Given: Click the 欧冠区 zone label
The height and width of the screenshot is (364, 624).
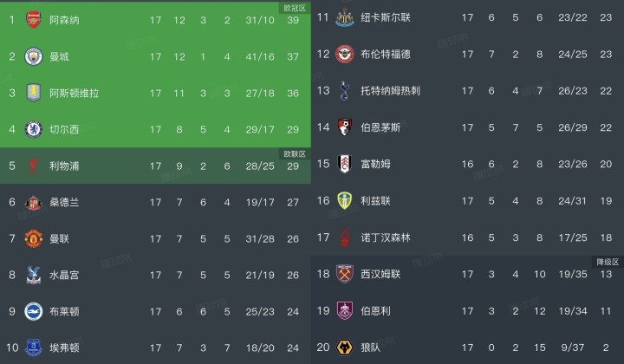Looking at the screenshot, I should pos(295,7).
